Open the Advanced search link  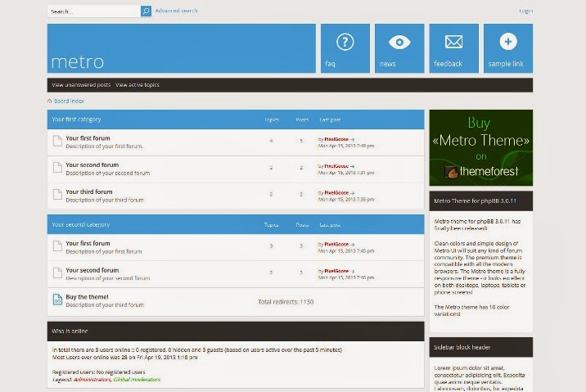(177, 11)
